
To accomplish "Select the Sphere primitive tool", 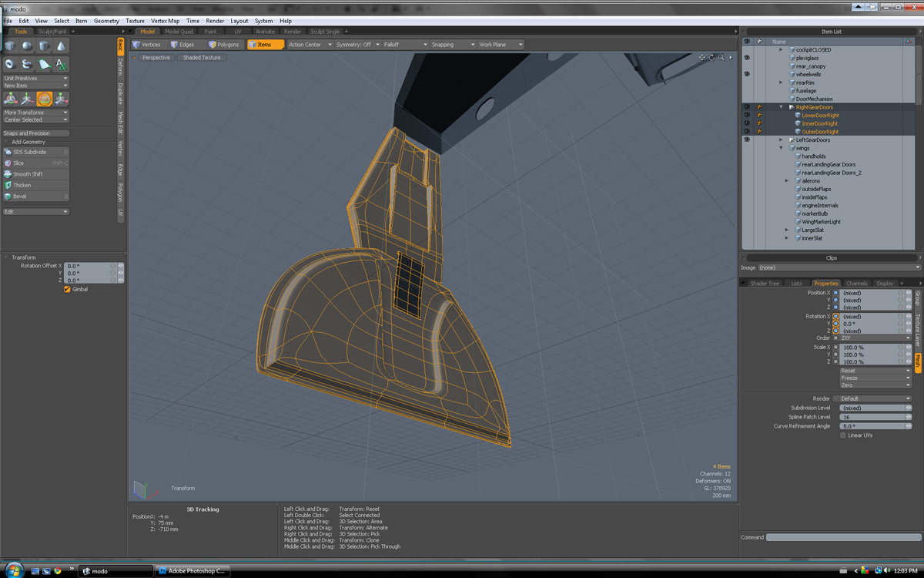I will pyautogui.click(x=27, y=47).
